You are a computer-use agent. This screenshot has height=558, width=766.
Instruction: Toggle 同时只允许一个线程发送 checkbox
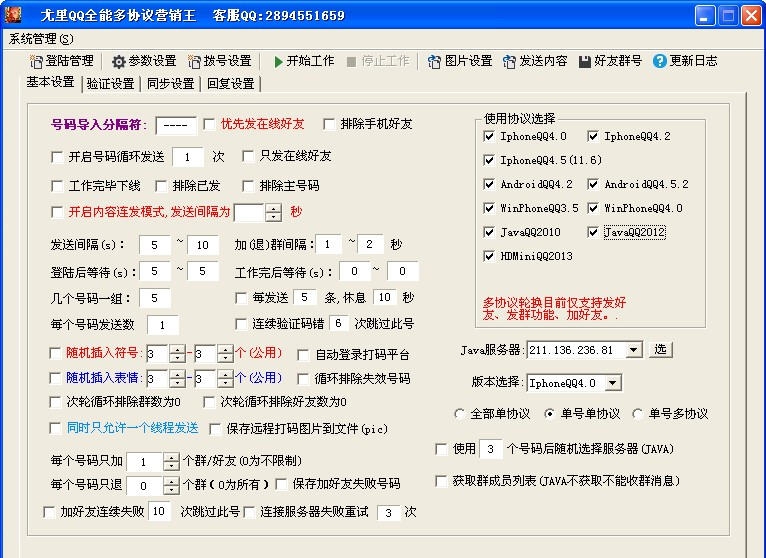(x=55, y=429)
